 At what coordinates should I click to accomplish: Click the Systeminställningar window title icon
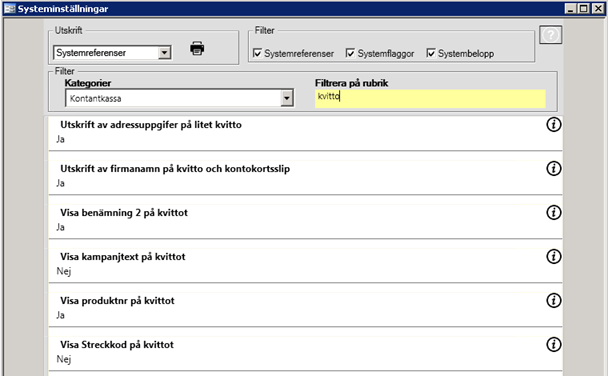pos(9,9)
